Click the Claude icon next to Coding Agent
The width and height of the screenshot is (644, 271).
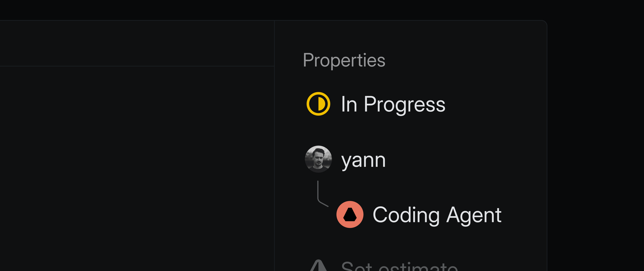point(350,214)
